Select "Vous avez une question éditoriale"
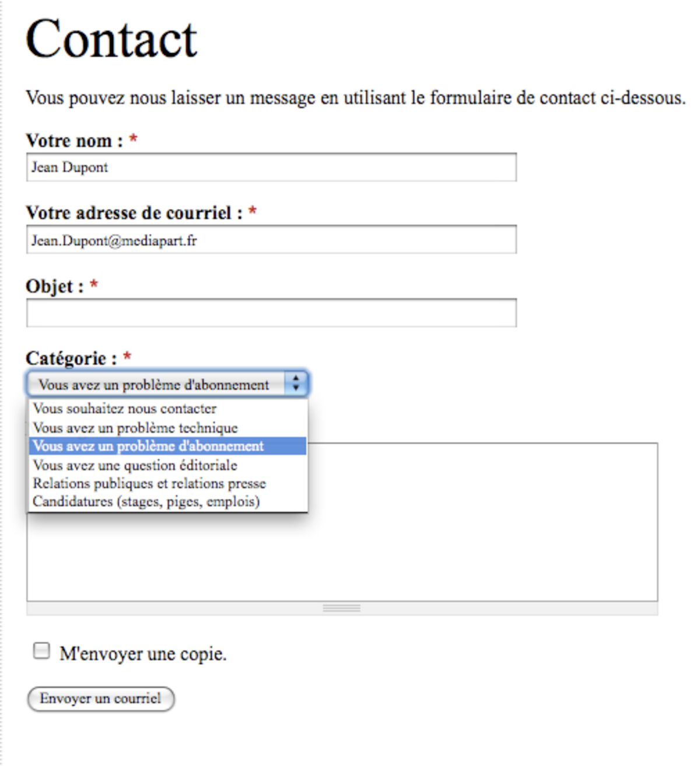 [x=135, y=465]
